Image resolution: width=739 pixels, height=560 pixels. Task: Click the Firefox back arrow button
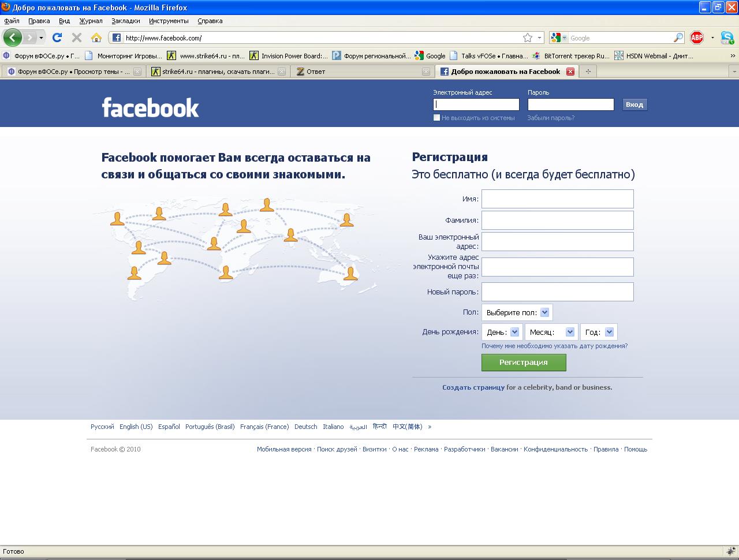12,38
